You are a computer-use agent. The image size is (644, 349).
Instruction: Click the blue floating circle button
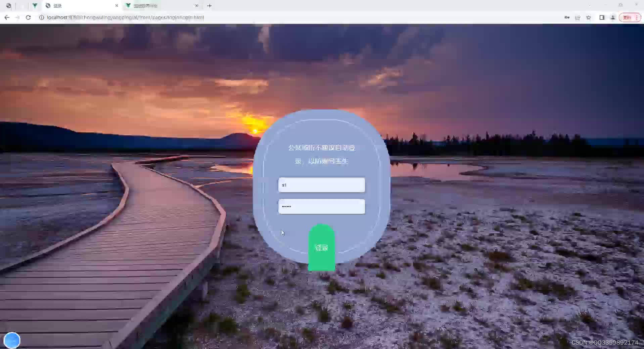point(12,340)
